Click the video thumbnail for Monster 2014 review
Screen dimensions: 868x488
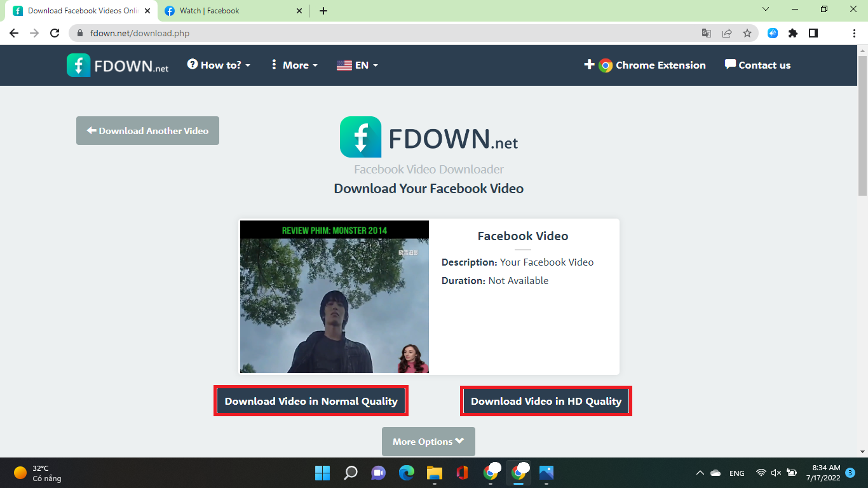tap(334, 296)
